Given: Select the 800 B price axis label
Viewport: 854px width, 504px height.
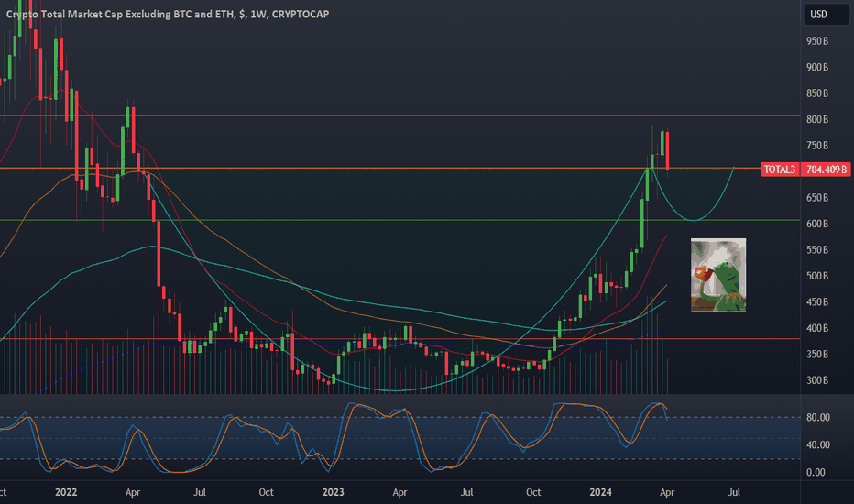Looking at the screenshot, I should [x=817, y=119].
